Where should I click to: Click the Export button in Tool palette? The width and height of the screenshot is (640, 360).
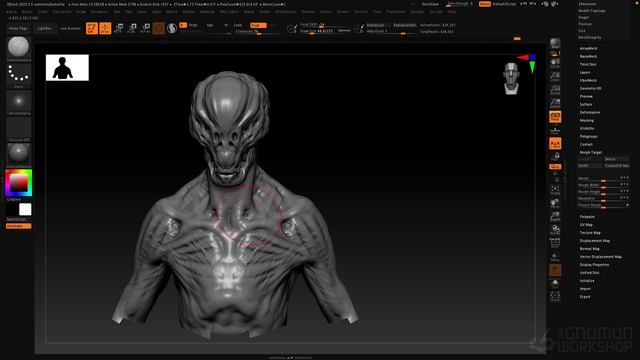coord(584,297)
